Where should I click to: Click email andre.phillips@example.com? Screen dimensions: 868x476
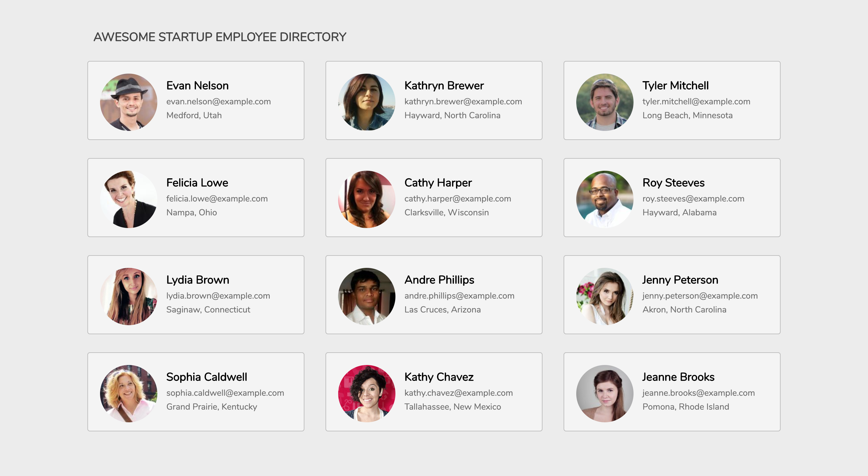point(460,296)
